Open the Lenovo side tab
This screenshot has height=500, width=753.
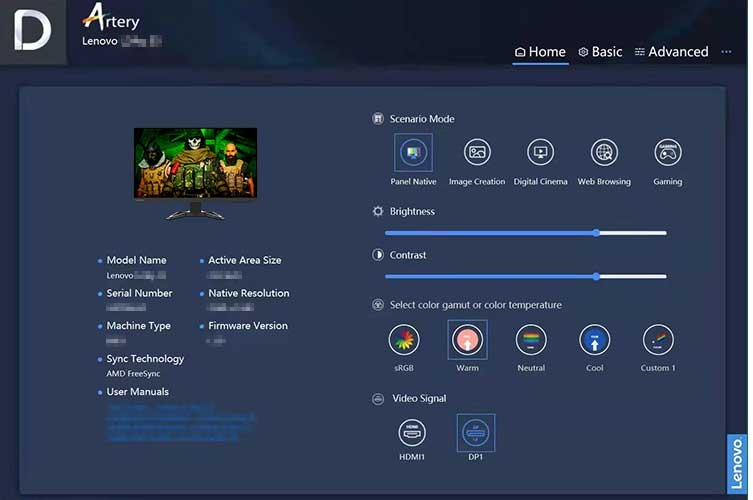[x=737, y=464]
